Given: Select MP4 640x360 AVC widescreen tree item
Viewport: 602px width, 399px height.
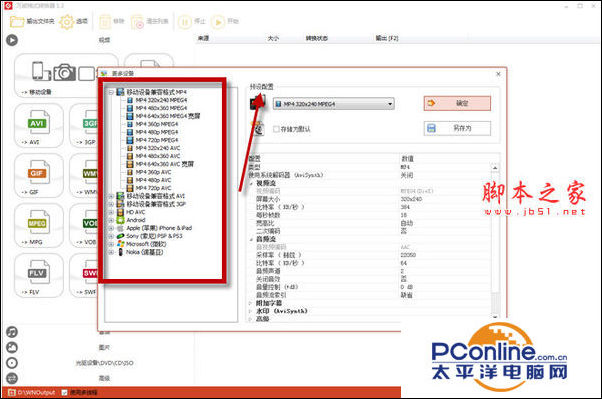Looking at the screenshot, I should tap(165, 164).
